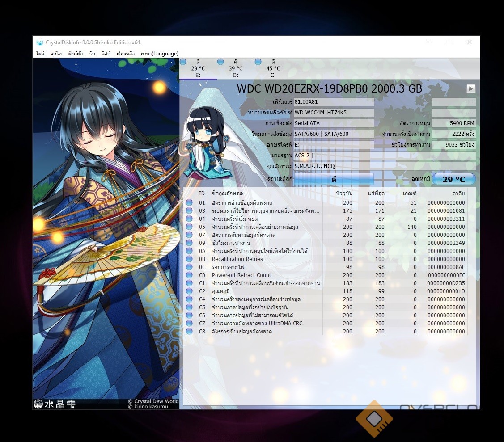This screenshot has height=442, width=504.
Task: Click the status orb for attribute C7
Action: pos(189,323)
